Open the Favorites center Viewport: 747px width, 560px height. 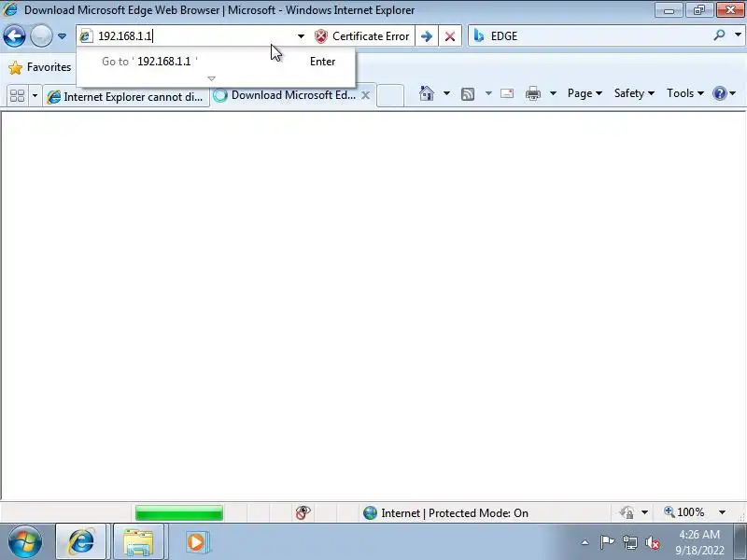pos(40,67)
